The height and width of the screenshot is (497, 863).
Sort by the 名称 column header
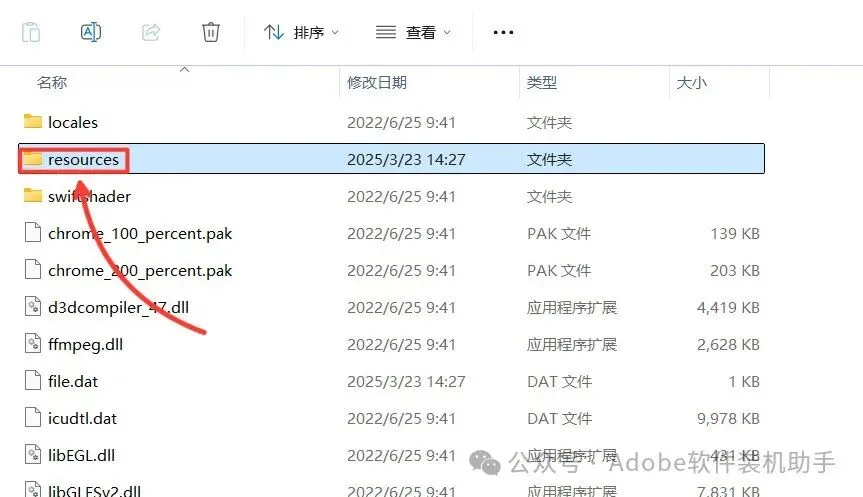pyautogui.click(x=52, y=83)
